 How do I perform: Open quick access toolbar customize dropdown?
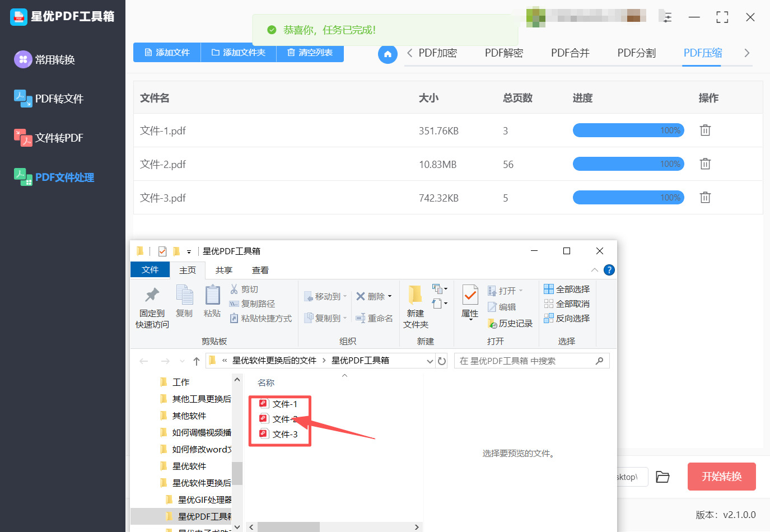pyautogui.click(x=189, y=252)
